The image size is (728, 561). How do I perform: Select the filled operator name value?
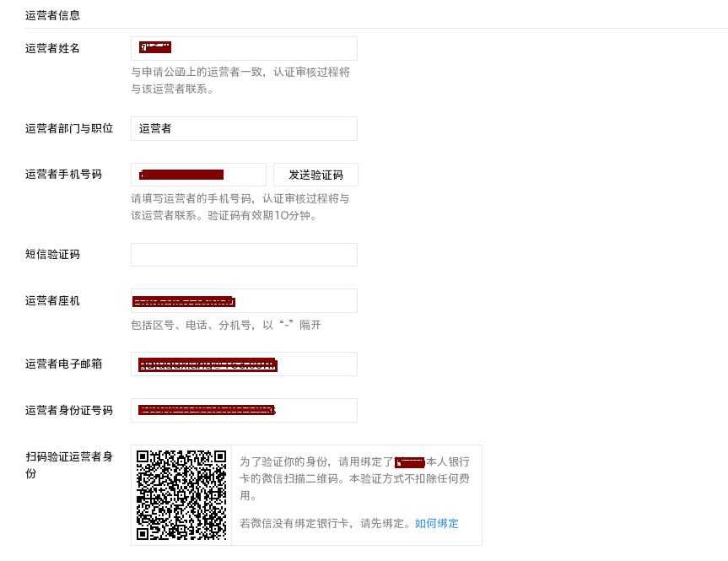click(154, 47)
